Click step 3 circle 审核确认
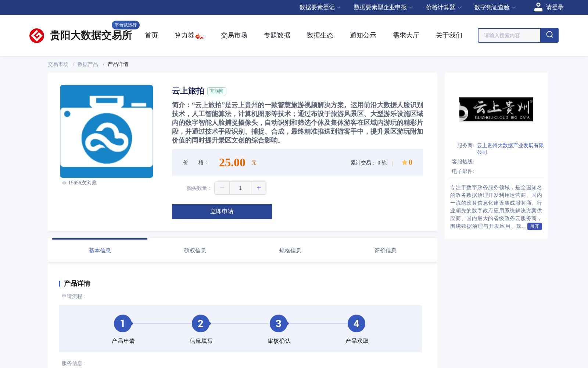 pyautogui.click(x=279, y=323)
